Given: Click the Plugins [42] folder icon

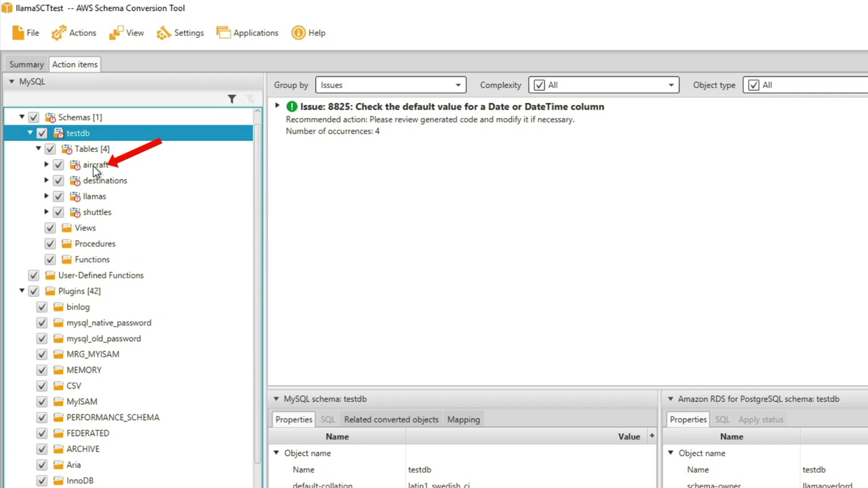Looking at the screenshot, I should tap(50, 291).
